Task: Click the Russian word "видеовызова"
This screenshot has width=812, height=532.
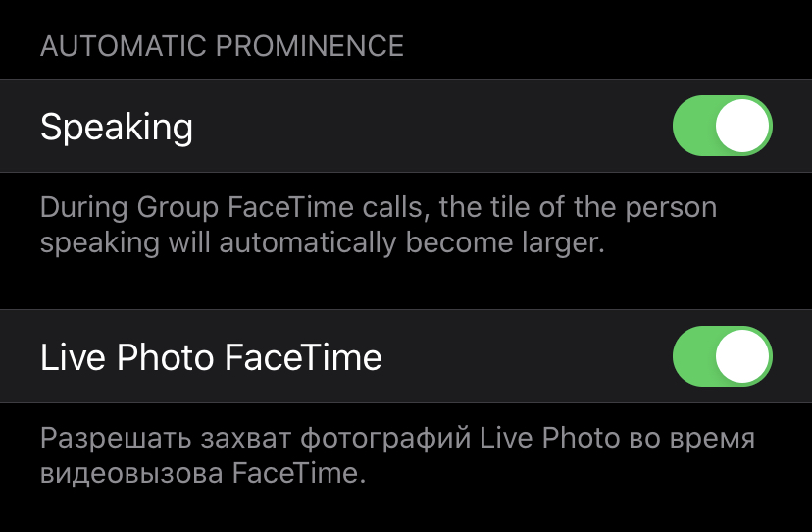Action: tap(131, 472)
